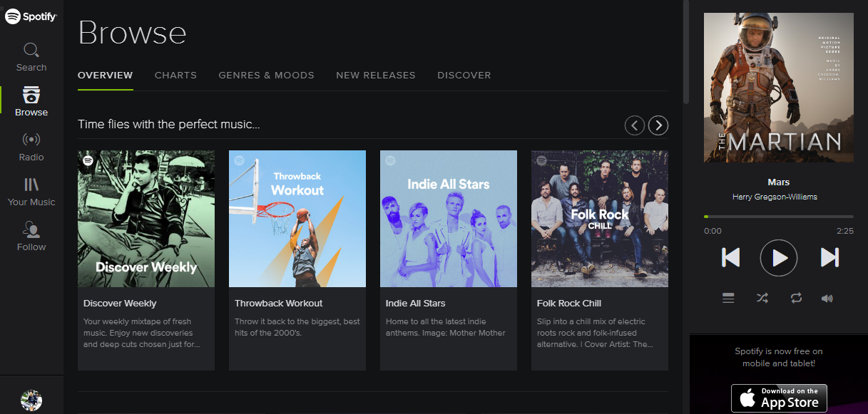Open the Follow section
Image resolution: width=868 pixels, height=414 pixels.
point(31,237)
